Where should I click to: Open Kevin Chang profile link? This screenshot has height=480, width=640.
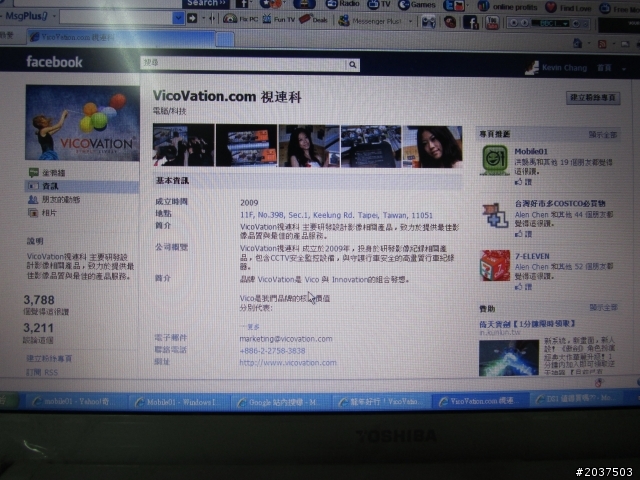pos(564,68)
